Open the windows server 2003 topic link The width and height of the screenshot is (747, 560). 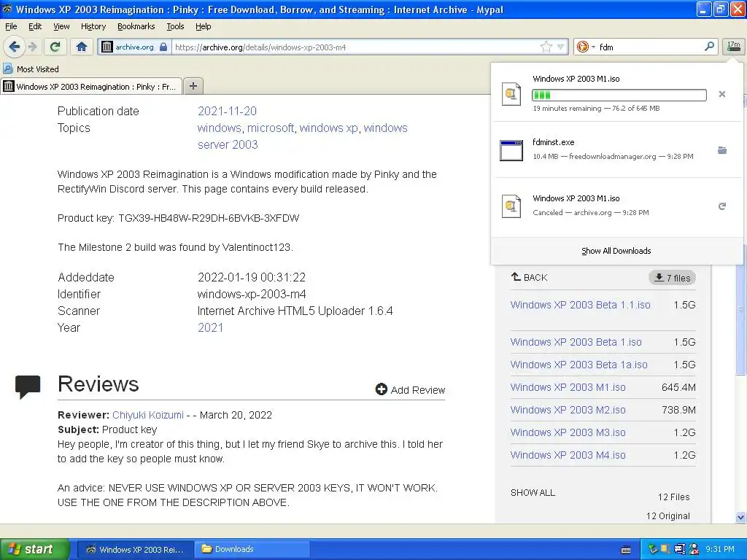pos(303,136)
